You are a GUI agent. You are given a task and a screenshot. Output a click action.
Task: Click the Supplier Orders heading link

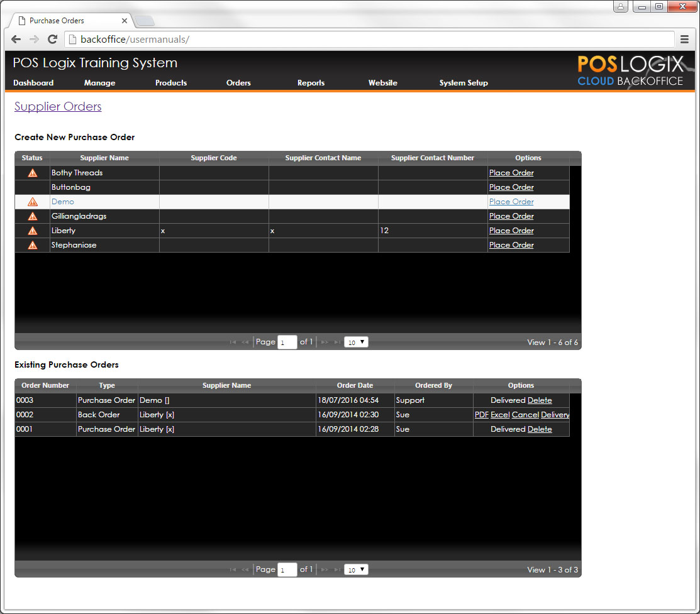[x=58, y=107]
